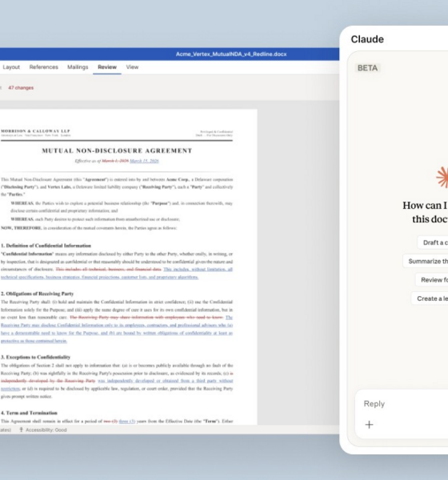
Task: Click the accessibility icon in status bar
Action: [x=21, y=430]
